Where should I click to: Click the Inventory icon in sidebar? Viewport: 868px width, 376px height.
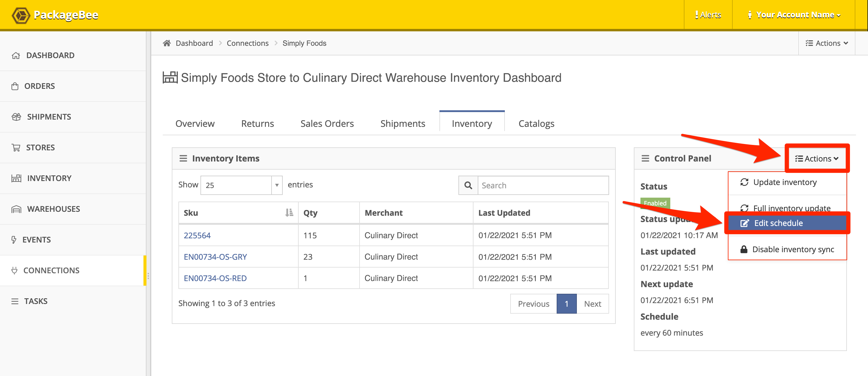[16, 178]
